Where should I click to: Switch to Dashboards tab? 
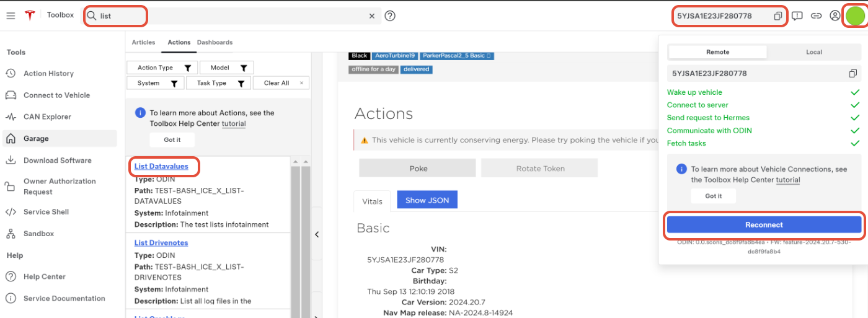pos(215,42)
